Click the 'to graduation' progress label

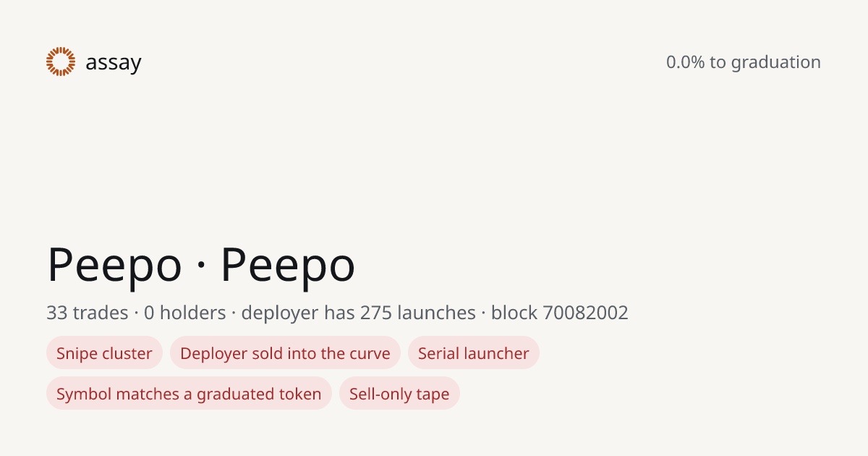[x=765, y=63]
